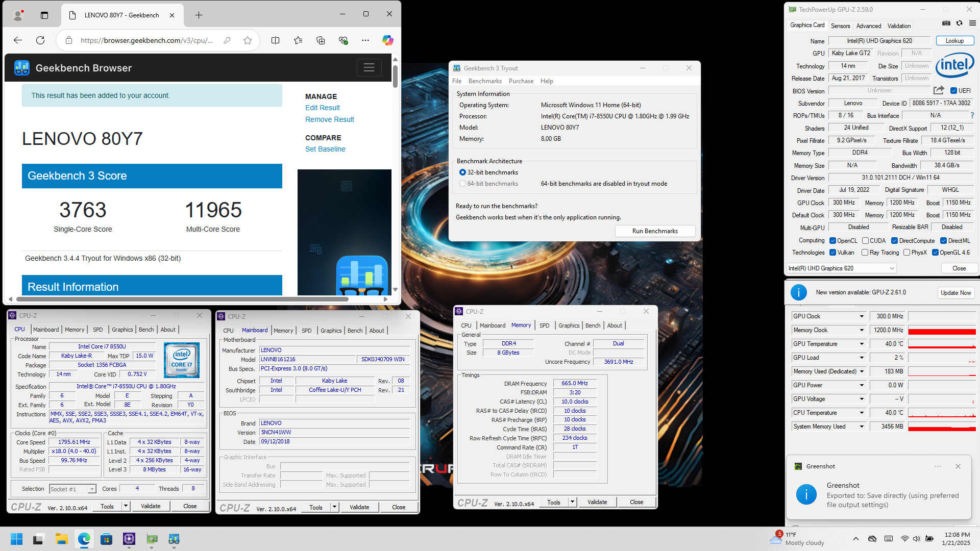Expand Memory Clock sensor dropdown

tap(862, 330)
